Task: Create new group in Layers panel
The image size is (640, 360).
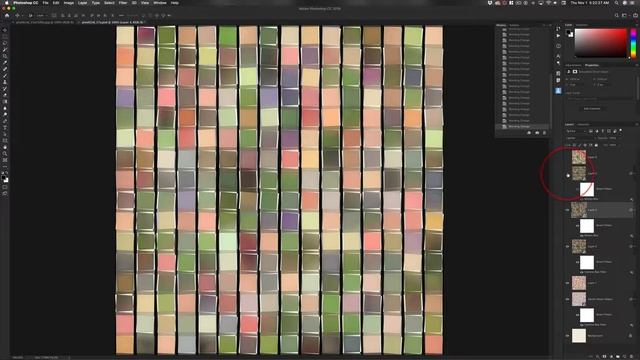Action: [618, 356]
